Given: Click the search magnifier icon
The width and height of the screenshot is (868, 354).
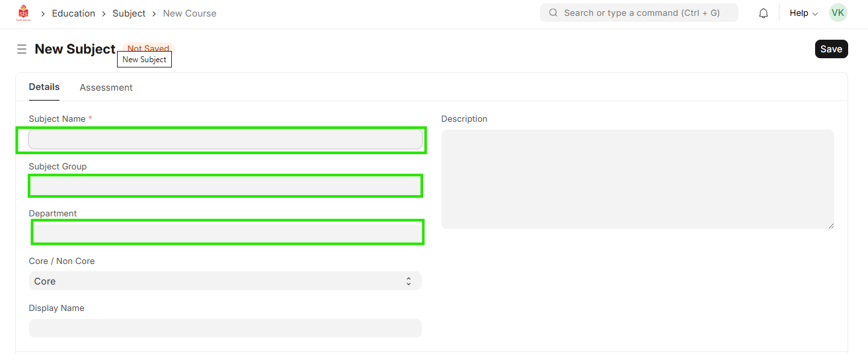Looking at the screenshot, I should pyautogui.click(x=553, y=13).
